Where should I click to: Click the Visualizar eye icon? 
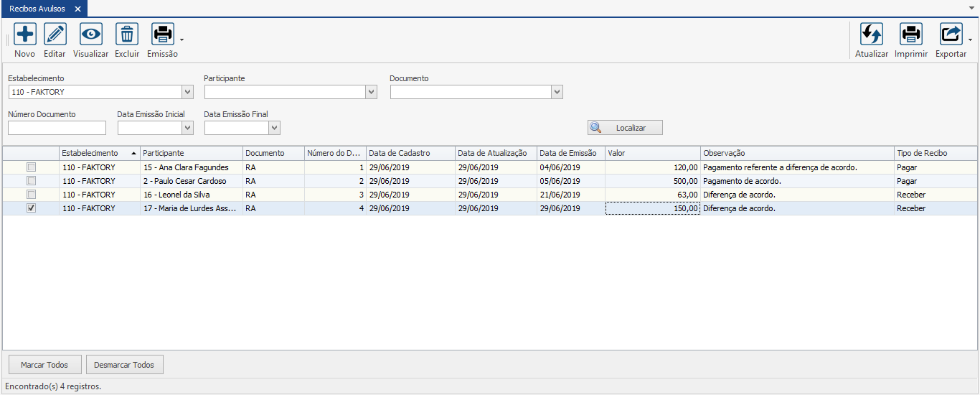click(x=91, y=34)
